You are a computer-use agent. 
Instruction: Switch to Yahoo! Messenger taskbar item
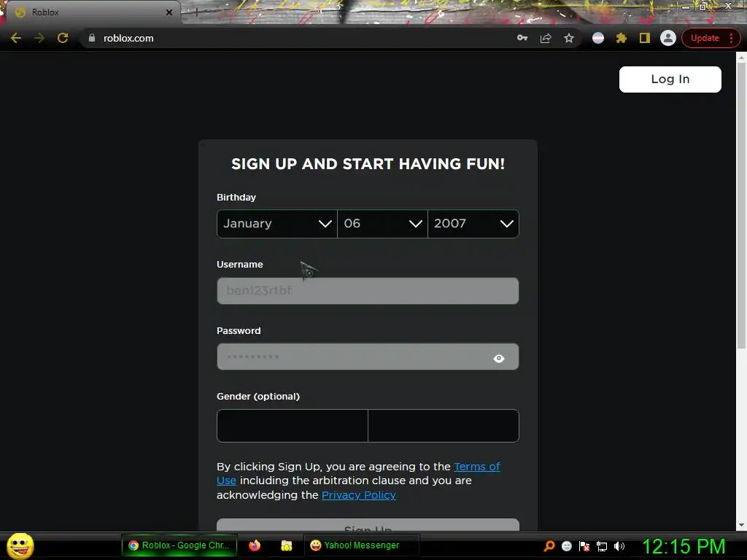[x=362, y=545]
